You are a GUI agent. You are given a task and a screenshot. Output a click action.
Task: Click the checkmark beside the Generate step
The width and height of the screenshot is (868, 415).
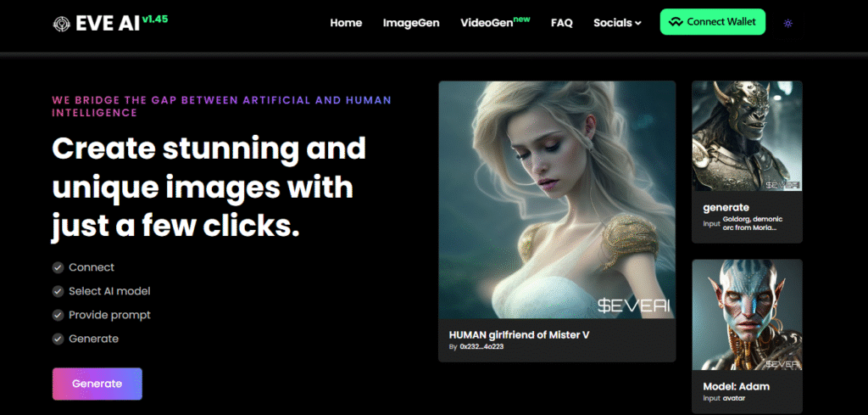58,339
